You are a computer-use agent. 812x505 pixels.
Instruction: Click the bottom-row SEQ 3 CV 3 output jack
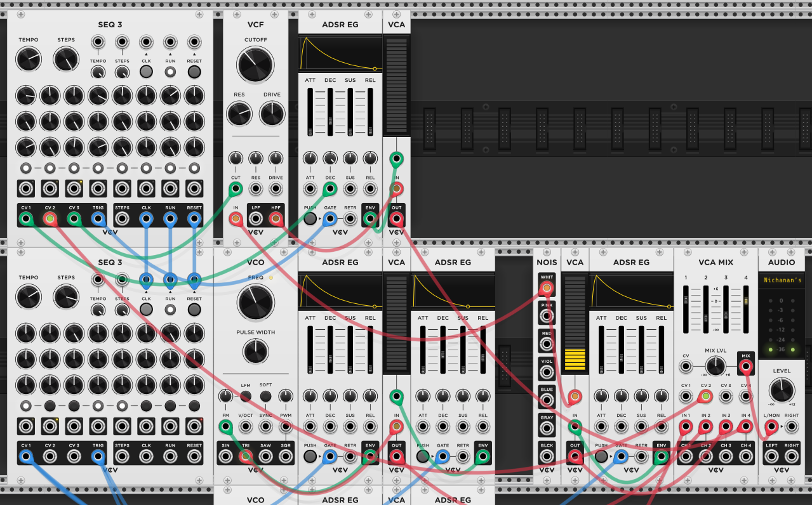click(x=74, y=457)
